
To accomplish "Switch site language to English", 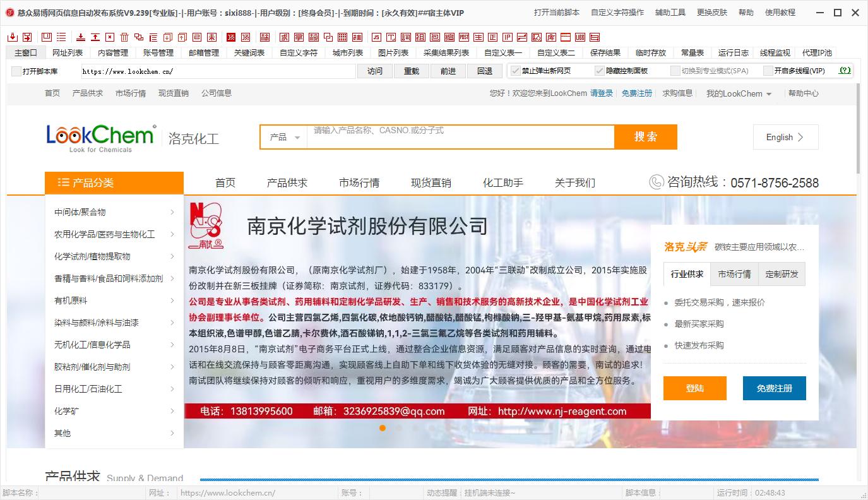I will click(786, 137).
